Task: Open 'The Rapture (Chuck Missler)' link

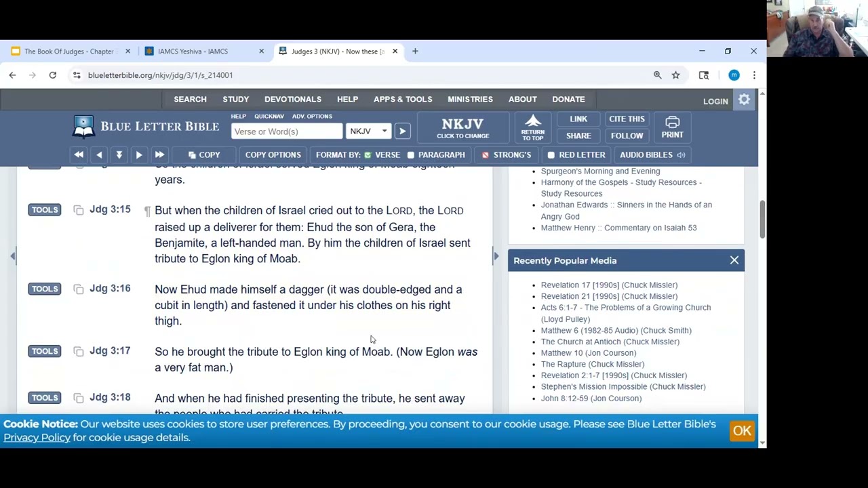Action: tap(593, 364)
